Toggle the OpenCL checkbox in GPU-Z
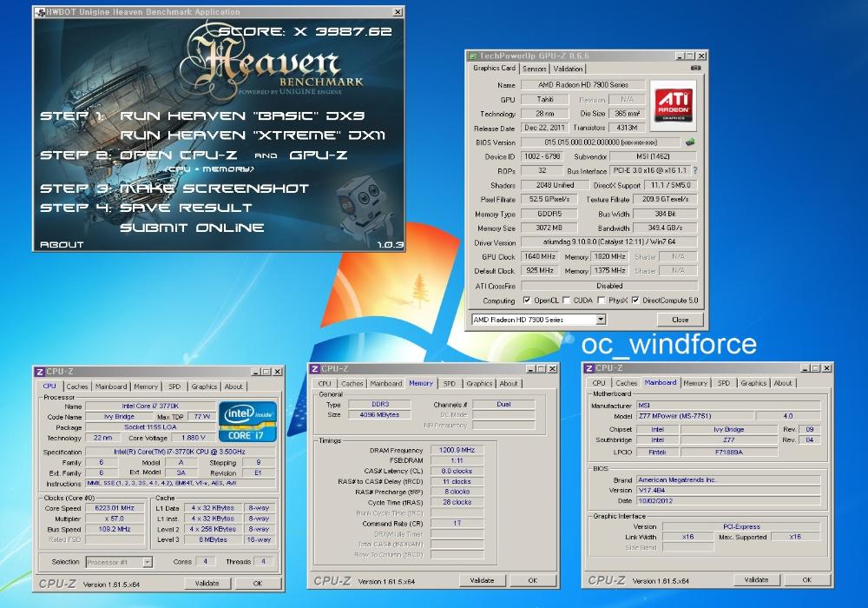Image resolution: width=868 pixels, height=608 pixels. (527, 301)
